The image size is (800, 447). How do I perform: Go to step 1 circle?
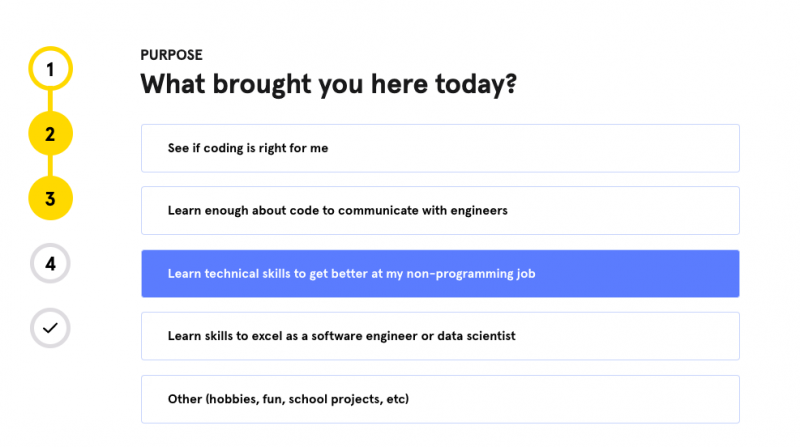50,68
